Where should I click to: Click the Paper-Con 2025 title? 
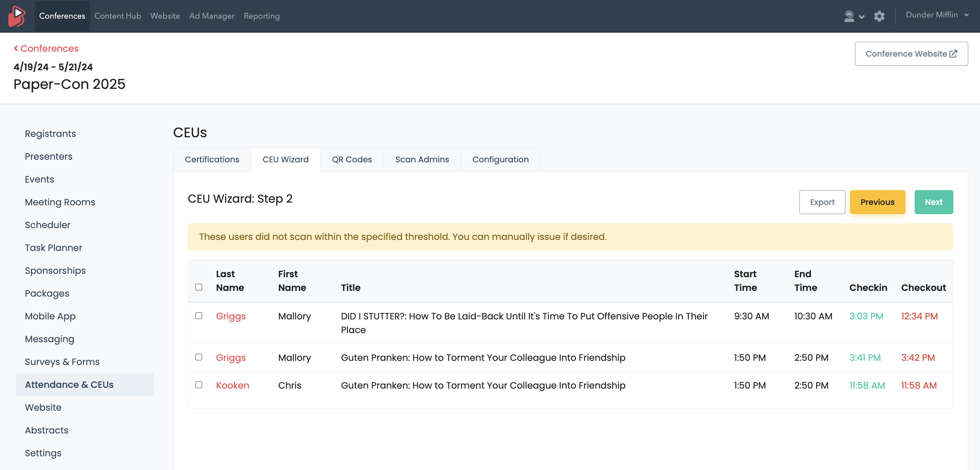pos(69,84)
